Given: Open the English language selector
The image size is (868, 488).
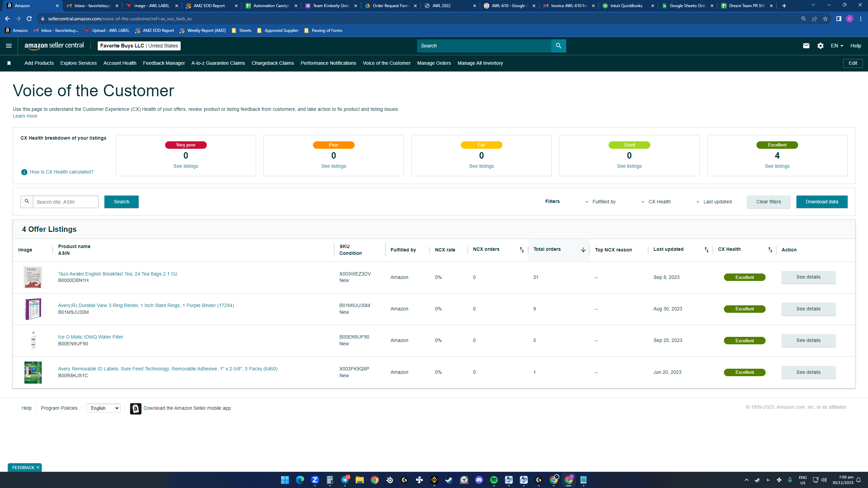Looking at the screenshot, I should [x=103, y=408].
